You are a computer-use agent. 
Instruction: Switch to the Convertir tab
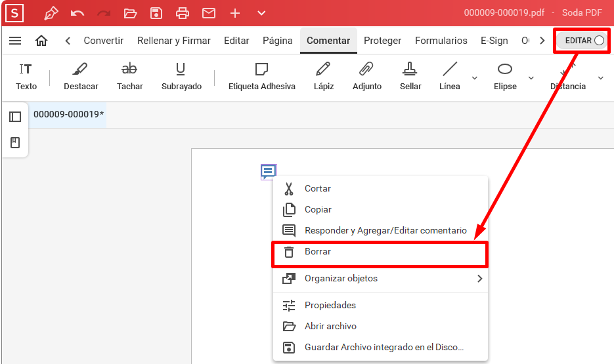(x=103, y=41)
